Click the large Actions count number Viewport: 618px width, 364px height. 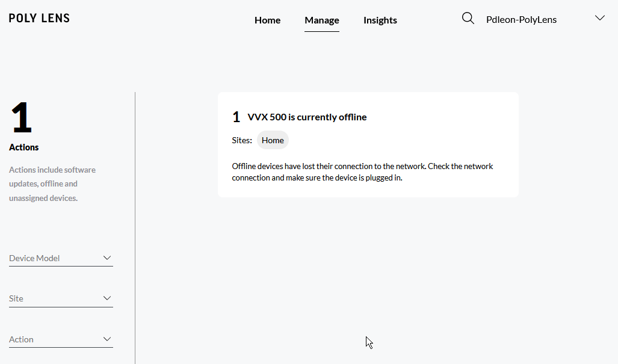21,119
